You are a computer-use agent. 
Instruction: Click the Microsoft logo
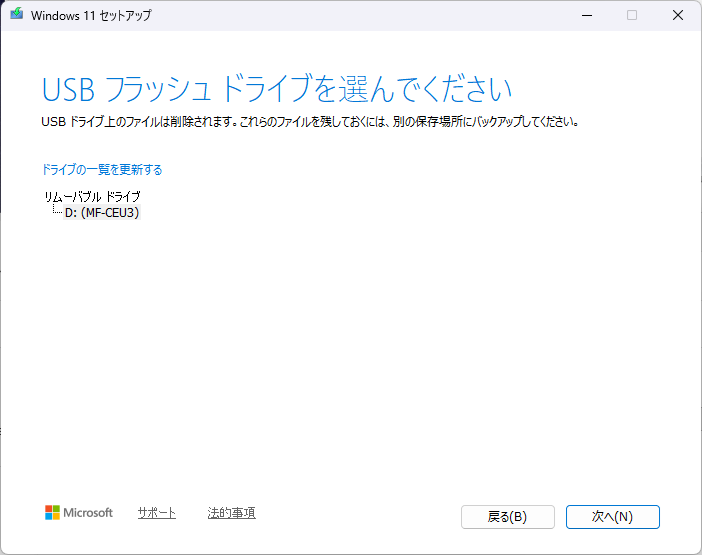(x=79, y=513)
